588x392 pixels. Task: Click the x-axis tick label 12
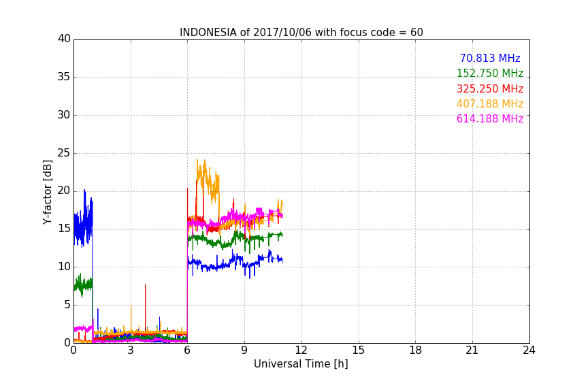301,350
